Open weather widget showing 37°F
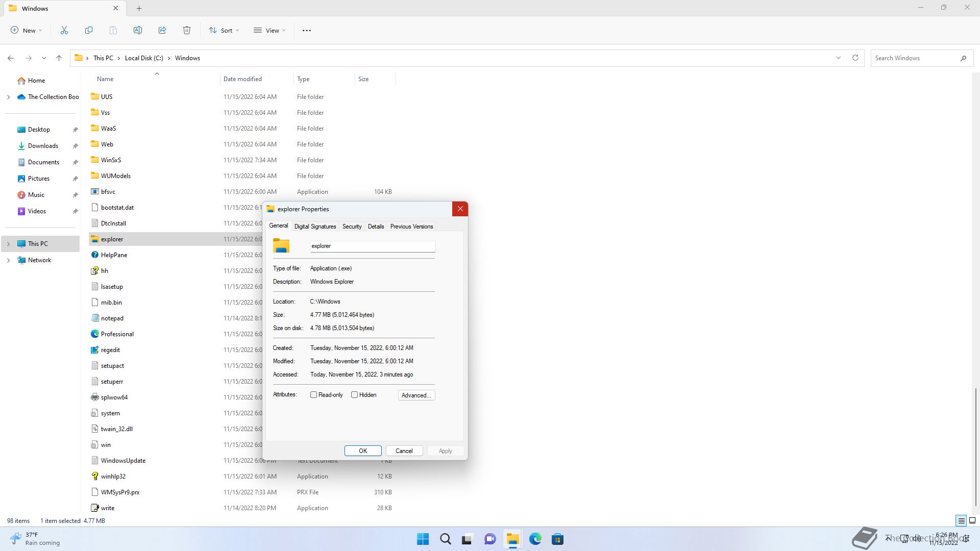 35,539
